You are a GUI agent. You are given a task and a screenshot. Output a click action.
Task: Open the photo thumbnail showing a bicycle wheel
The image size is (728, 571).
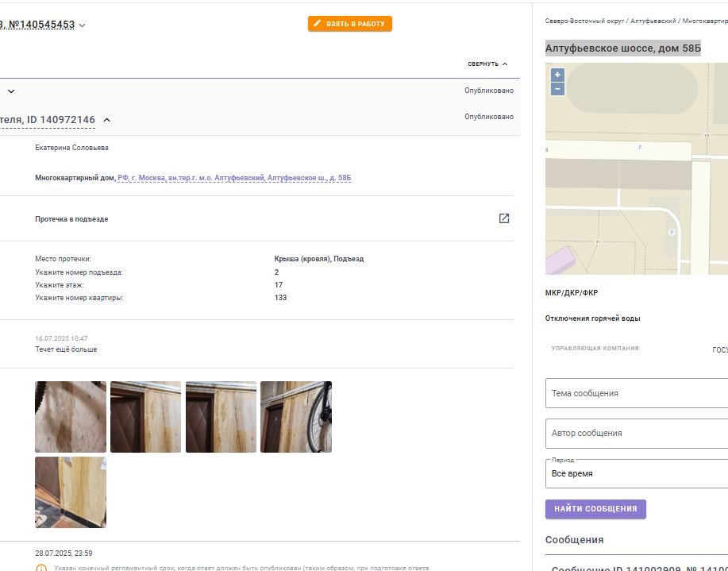[296, 417]
